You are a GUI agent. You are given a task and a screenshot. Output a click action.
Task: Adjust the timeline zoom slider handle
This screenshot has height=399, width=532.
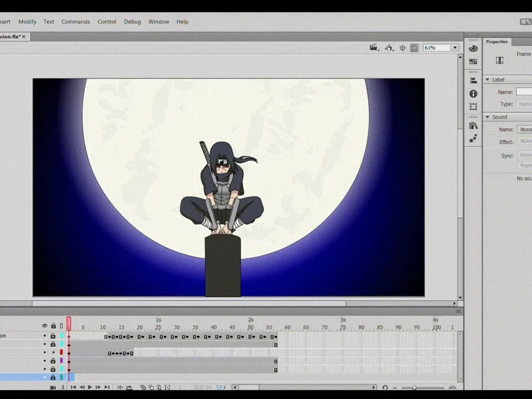pos(414,387)
